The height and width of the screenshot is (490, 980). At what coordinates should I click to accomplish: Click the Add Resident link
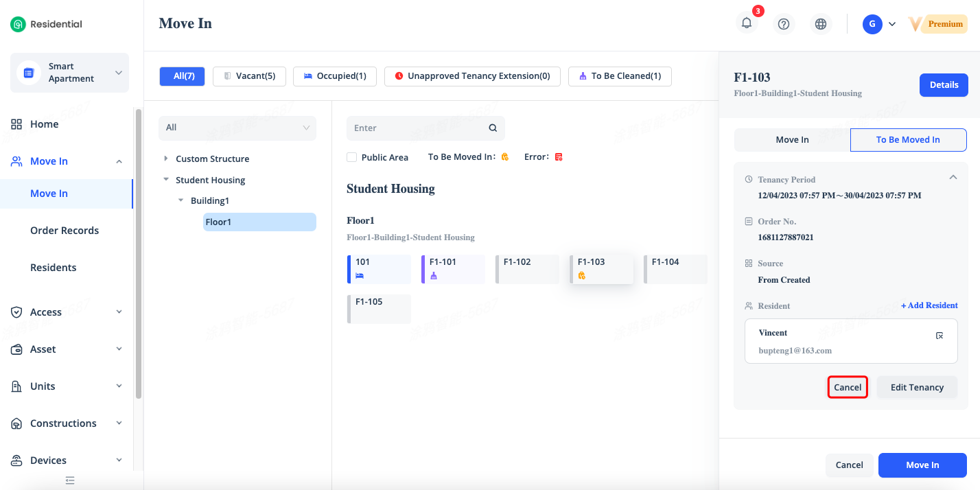[x=929, y=305]
